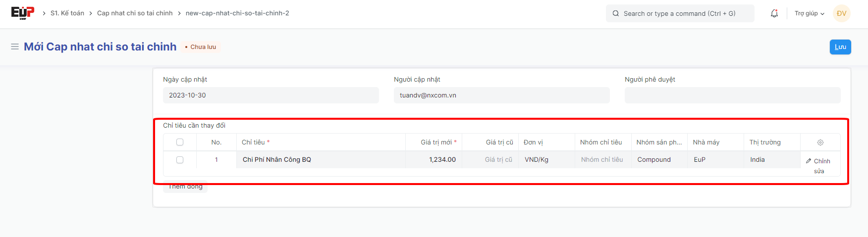The image size is (868, 237).
Task: Open the notifications bell
Action: pyautogui.click(x=774, y=13)
